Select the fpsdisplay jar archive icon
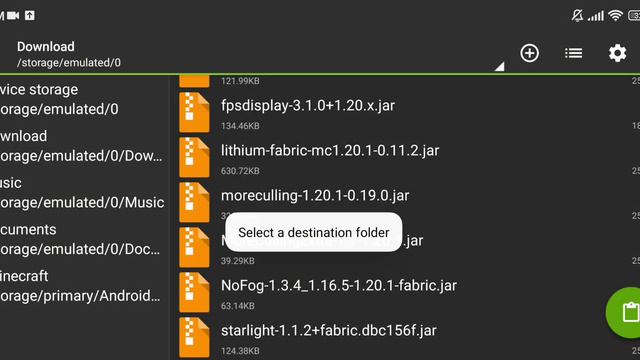The width and height of the screenshot is (640, 360). [x=194, y=113]
